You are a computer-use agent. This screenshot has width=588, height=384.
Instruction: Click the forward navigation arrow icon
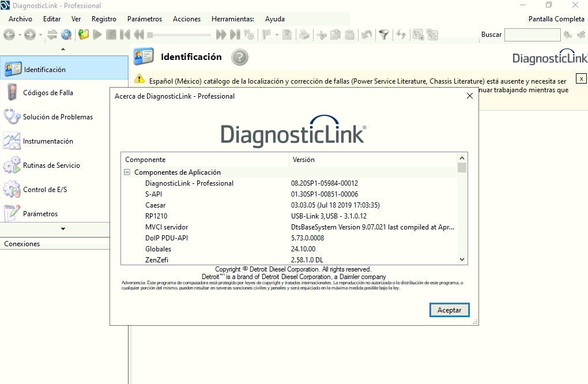coord(29,35)
